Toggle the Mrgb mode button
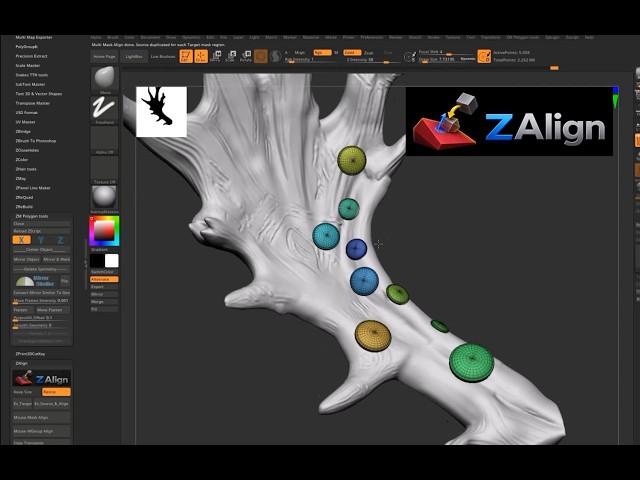640x480 pixels. pyautogui.click(x=300, y=53)
